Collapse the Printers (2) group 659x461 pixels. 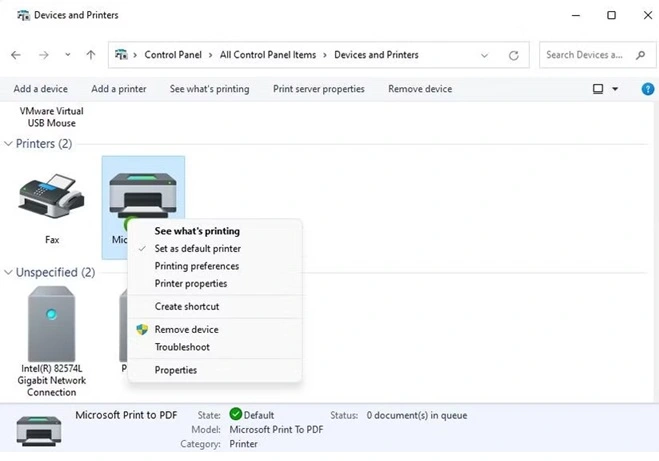(x=8, y=144)
